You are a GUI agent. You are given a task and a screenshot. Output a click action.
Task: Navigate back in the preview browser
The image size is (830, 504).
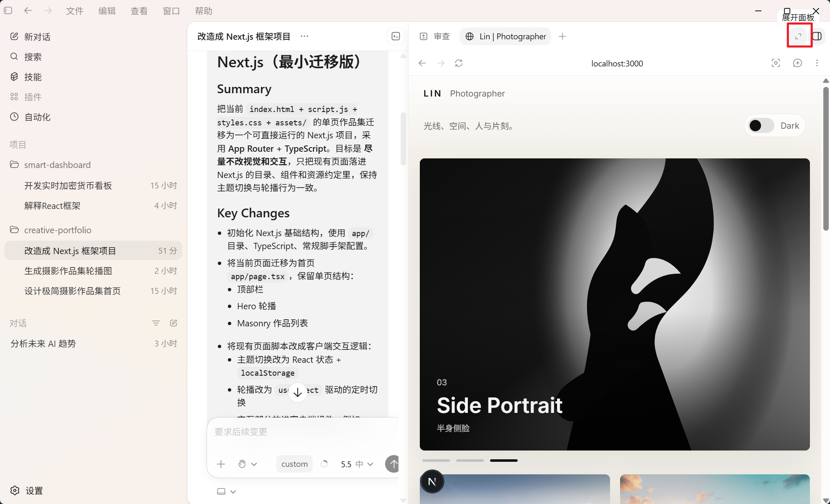tap(422, 63)
